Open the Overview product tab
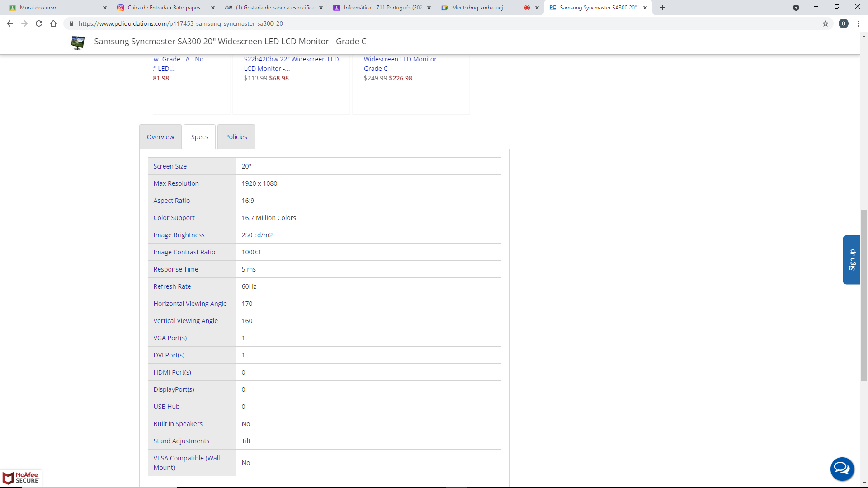Viewport: 868px width, 488px height. point(160,137)
